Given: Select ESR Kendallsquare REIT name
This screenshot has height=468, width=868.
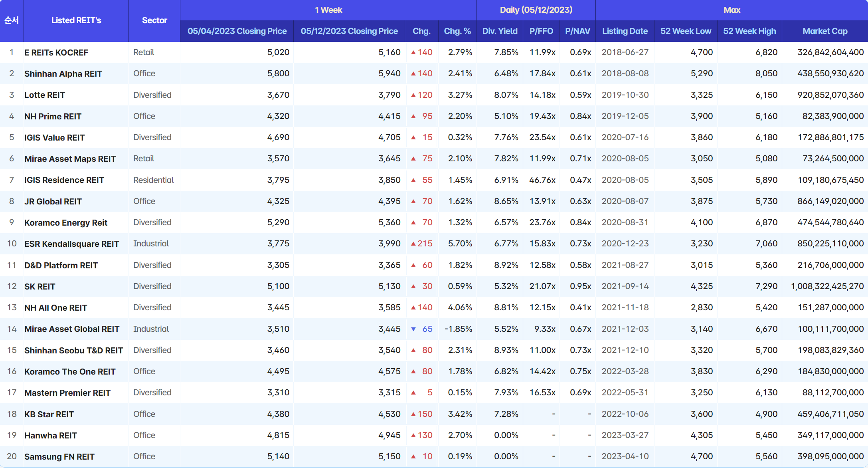Looking at the screenshot, I should click(72, 244).
